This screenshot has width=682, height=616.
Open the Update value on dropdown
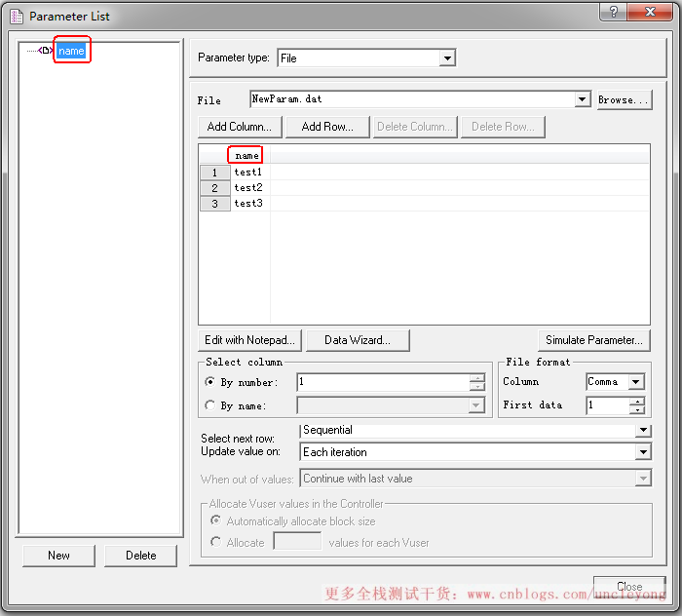coord(643,452)
